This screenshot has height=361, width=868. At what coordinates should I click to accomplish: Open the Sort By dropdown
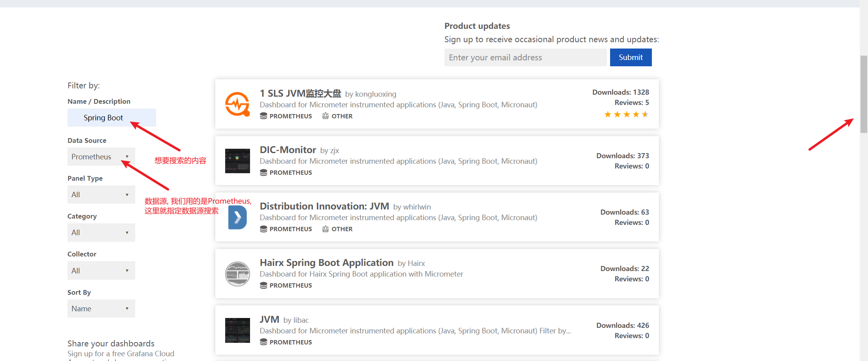pyautogui.click(x=101, y=308)
